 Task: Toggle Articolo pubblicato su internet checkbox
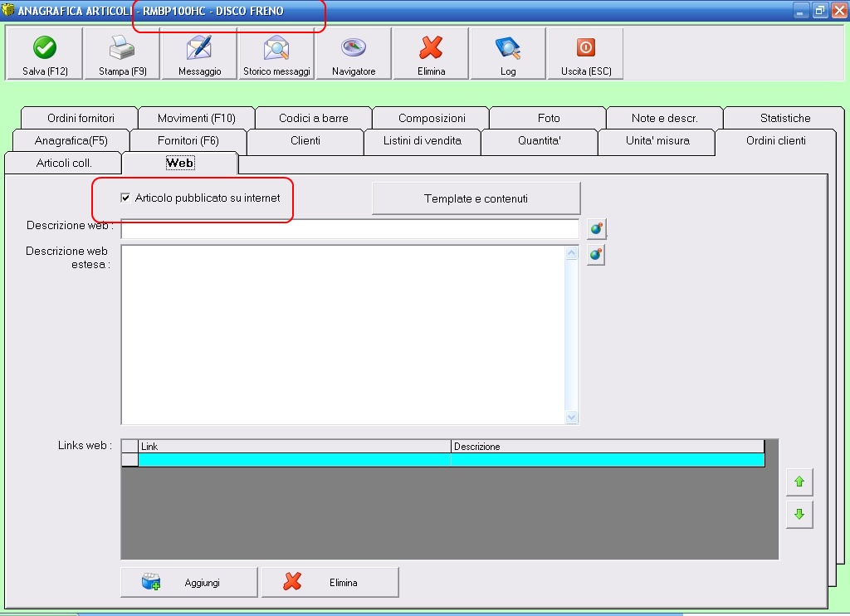click(x=125, y=198)
